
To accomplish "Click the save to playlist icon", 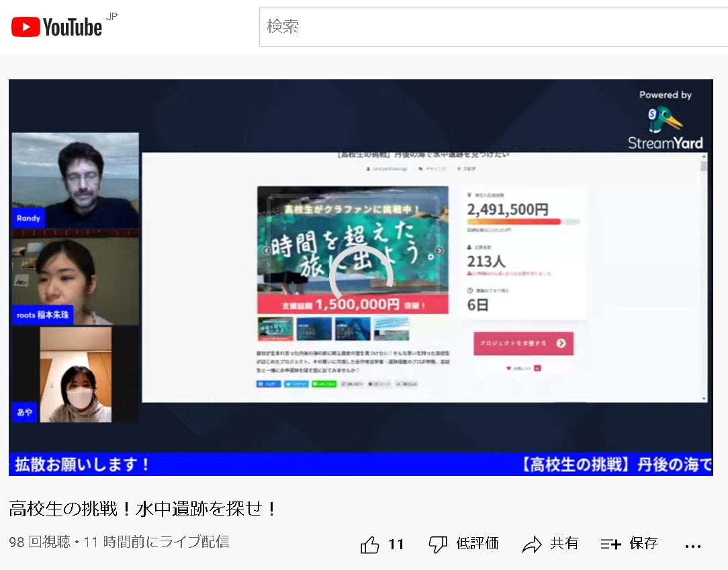I will pos(610,544).
